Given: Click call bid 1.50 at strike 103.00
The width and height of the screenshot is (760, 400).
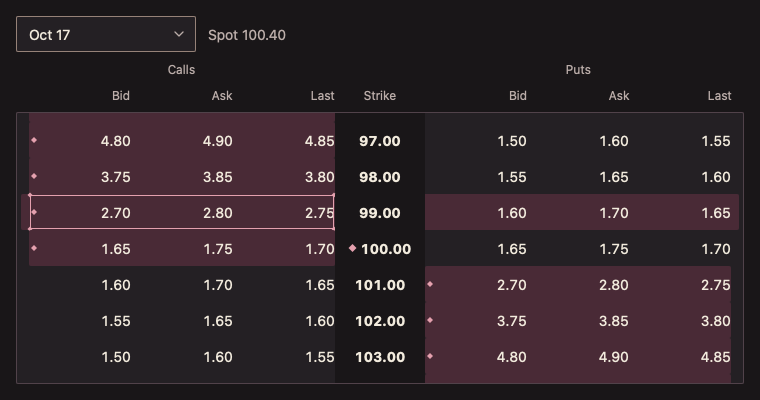Looking at the screenshot, I should pyautogui.click(x=115, y=357).
